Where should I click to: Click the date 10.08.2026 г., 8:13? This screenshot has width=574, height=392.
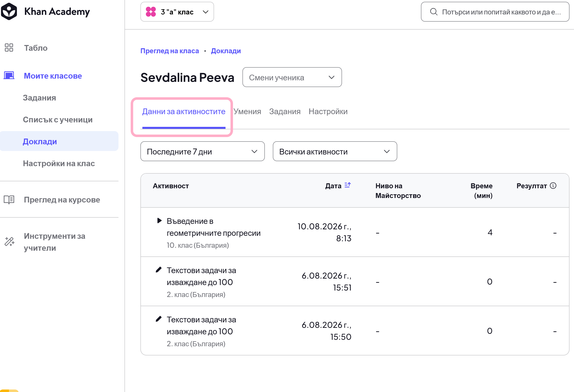[324, 232]
